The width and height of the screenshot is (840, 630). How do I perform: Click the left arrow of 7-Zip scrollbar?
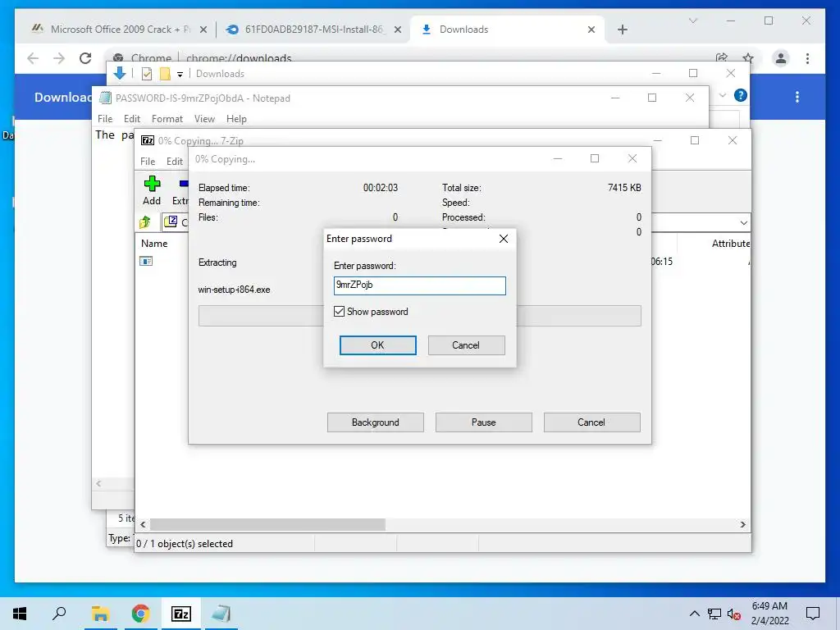pyautogui.click(x=143, y=524)
